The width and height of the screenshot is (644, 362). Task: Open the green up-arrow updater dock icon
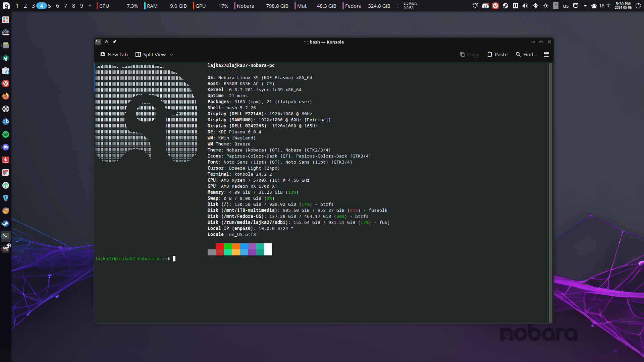tap(6, 185)
